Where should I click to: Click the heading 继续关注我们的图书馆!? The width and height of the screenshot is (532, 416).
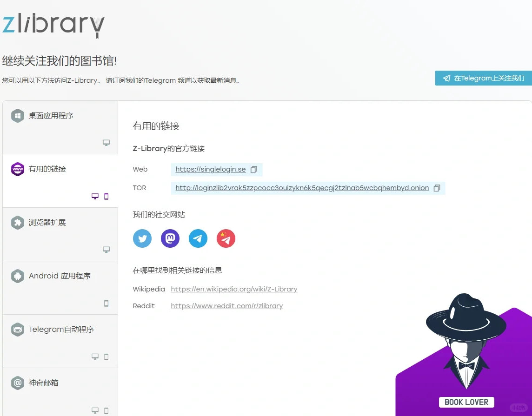[x=60, y=61]
